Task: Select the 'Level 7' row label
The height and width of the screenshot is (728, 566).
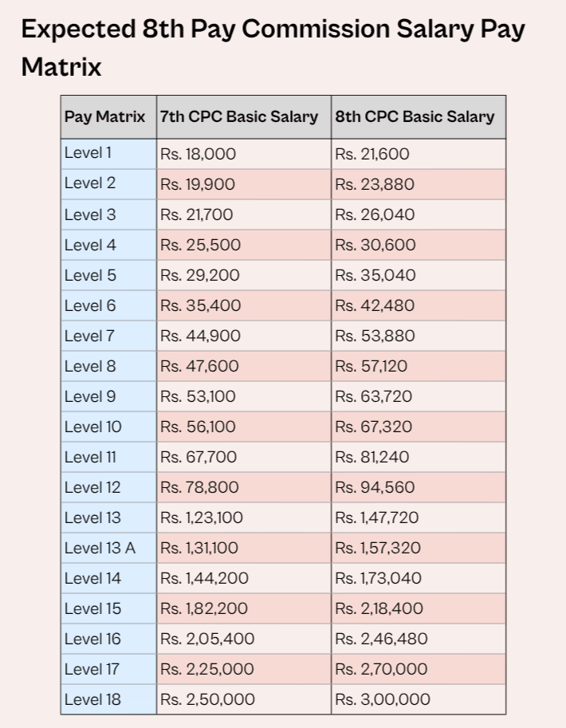Action: [x=90, y=336]
